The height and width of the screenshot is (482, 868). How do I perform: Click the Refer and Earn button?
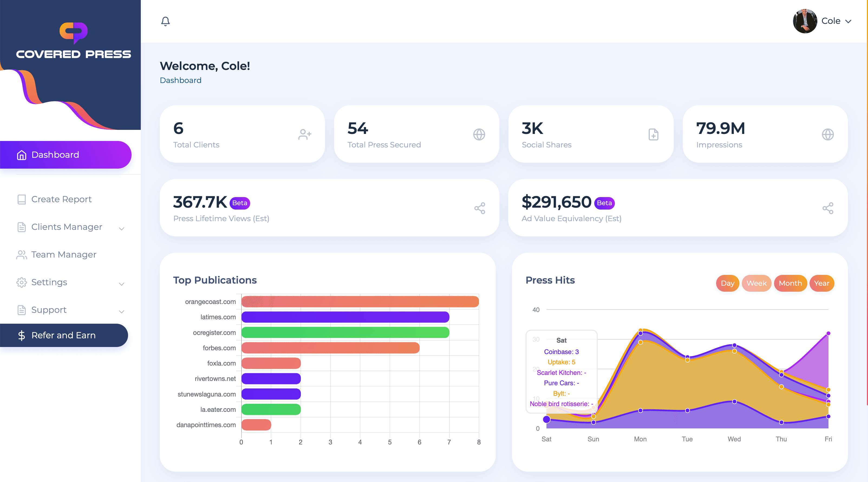[63, 335]
